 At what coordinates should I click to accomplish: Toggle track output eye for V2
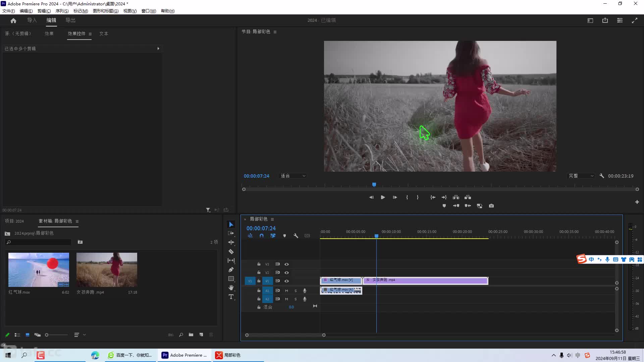[x=287, y=273]
